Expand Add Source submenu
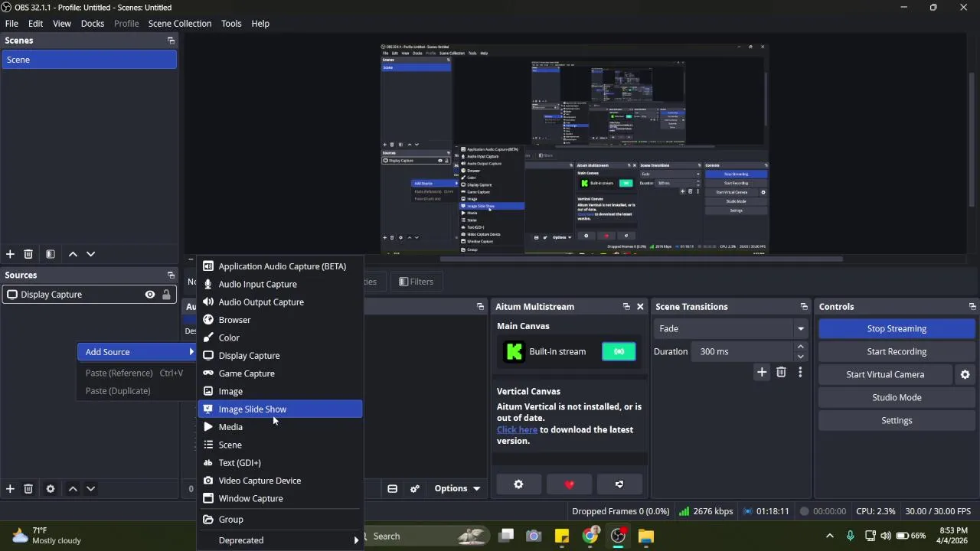The image size is (980, 551). tap(137, 352)
